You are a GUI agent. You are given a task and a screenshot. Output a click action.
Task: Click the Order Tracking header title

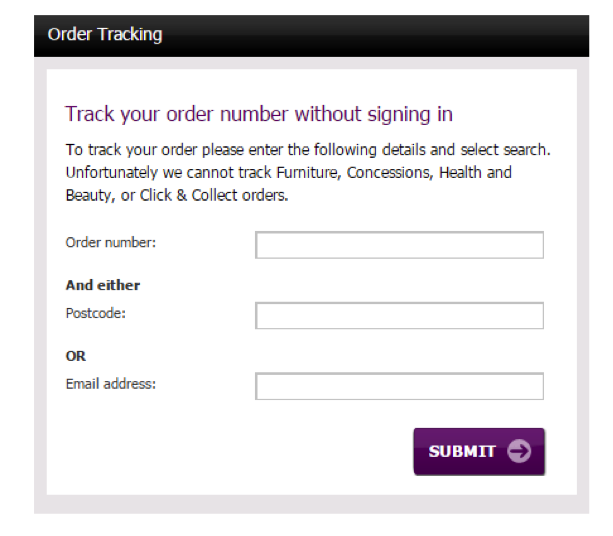(105, 34)
